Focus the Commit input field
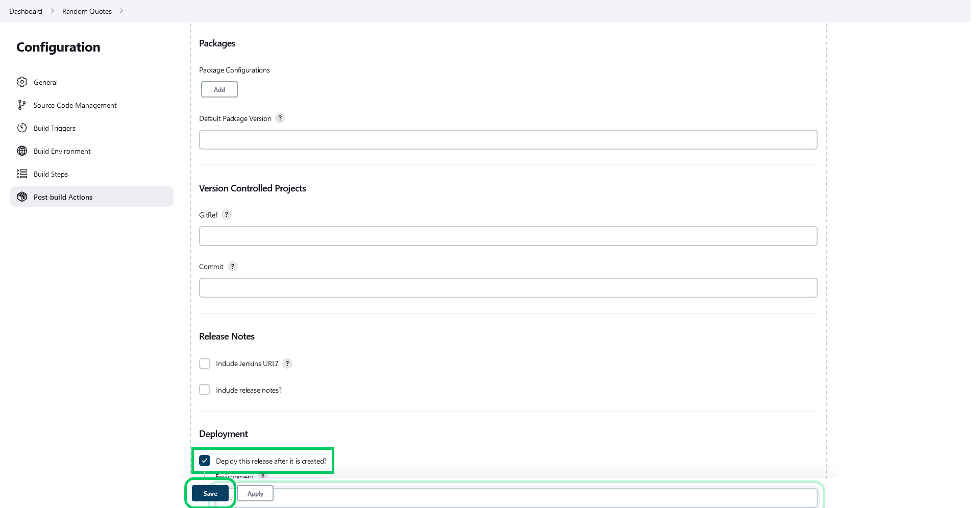Viewport: 980px width, 508px height. click(x=508, y=287)
